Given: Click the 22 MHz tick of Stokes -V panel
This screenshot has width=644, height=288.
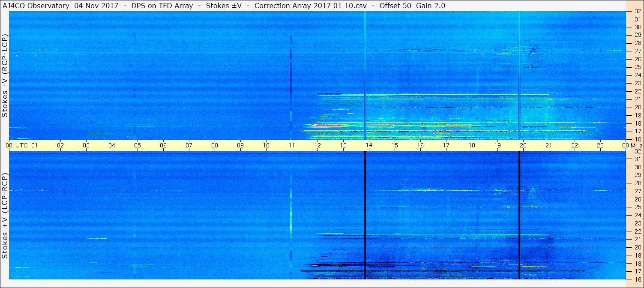Looking at the screenshot, I should point(638,91).
